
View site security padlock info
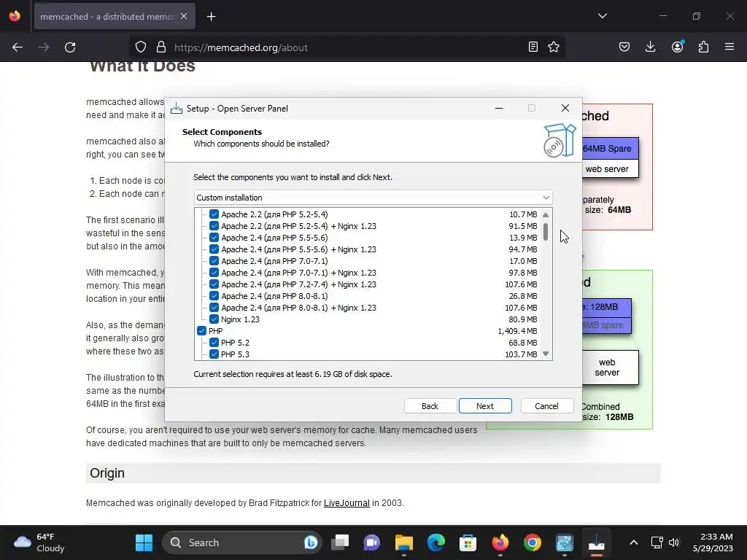click(161, 47)
